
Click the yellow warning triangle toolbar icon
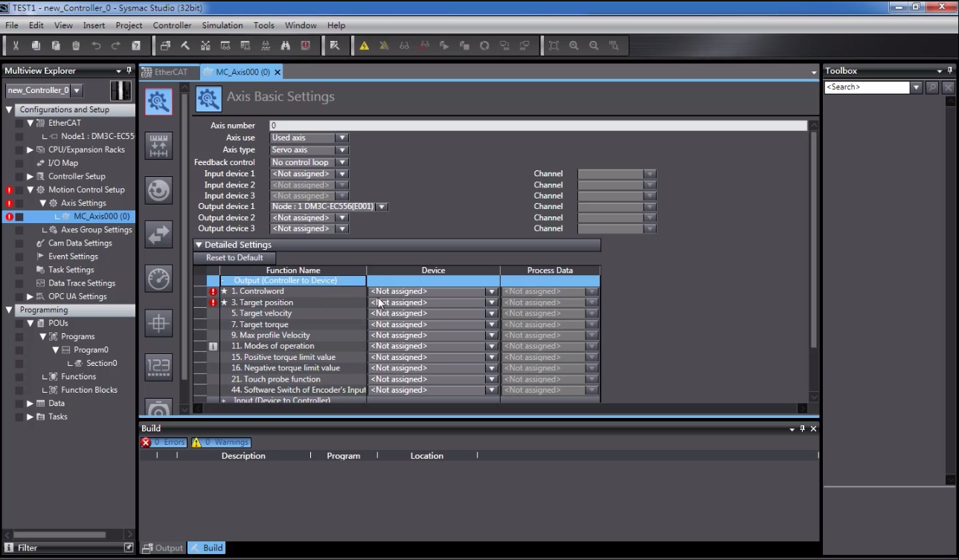(364, 45)
